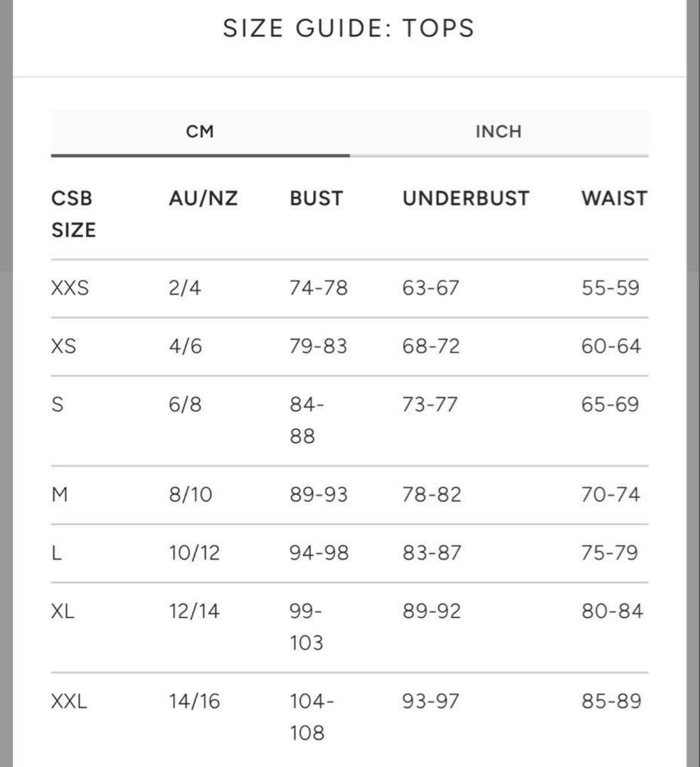This screenshot has height=767, width=700.
Task: Click the Size Guide: Tops heading
Action: [349, 28]
